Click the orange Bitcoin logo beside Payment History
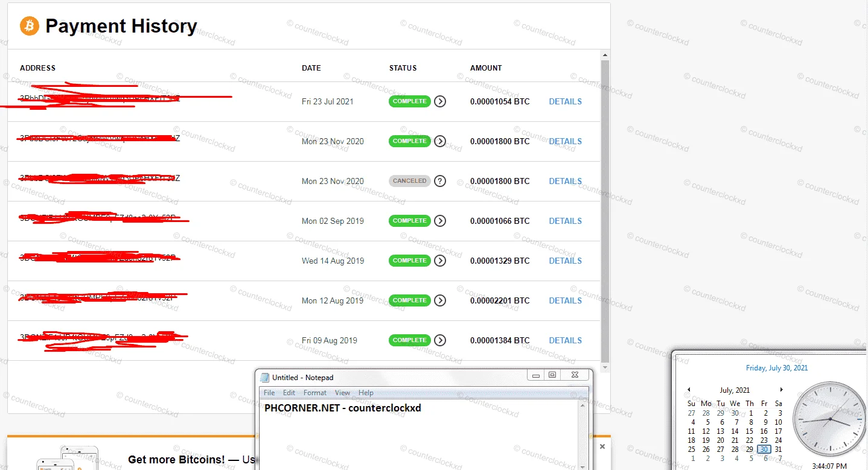Viewport: 868px width, 470px height. point(30,26)
